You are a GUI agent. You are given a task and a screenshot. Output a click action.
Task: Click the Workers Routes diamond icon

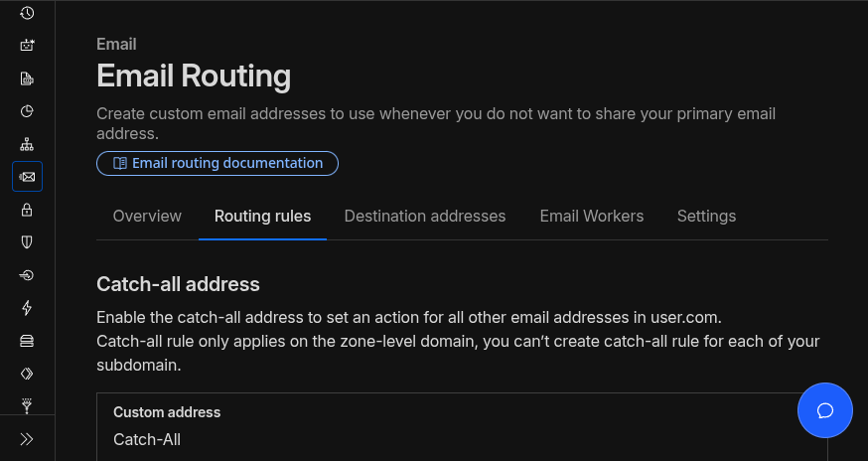(x=27, y=374)
